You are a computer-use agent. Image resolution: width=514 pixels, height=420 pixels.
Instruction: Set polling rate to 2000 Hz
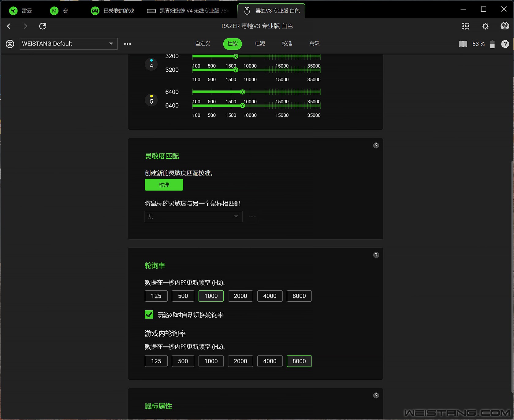coord(240,296)
